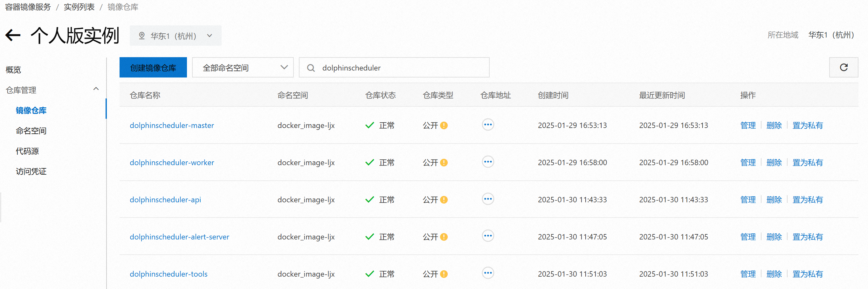Screen dimensions: 868x289
Task: Open 命名空间 in the sidebar
Action: (31, 131)
